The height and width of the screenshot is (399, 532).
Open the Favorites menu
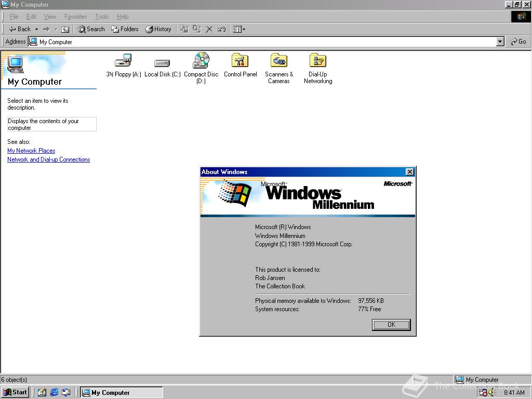(75, 16)
